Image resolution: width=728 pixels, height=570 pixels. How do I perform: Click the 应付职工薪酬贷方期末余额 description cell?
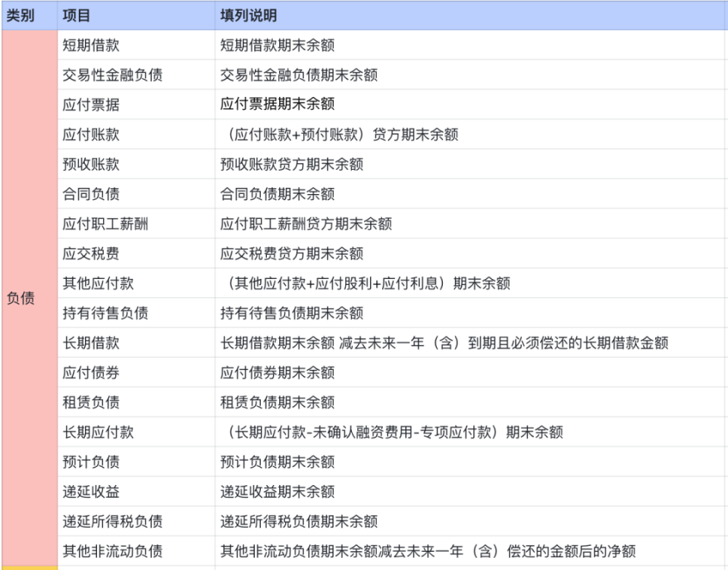[471, 224]
